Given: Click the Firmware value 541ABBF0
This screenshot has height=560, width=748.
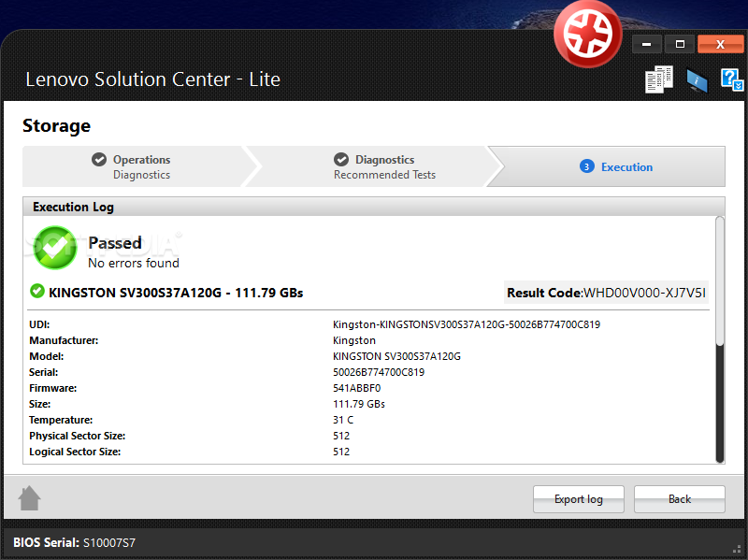Looking at the screenshot, I should (357, 388).
